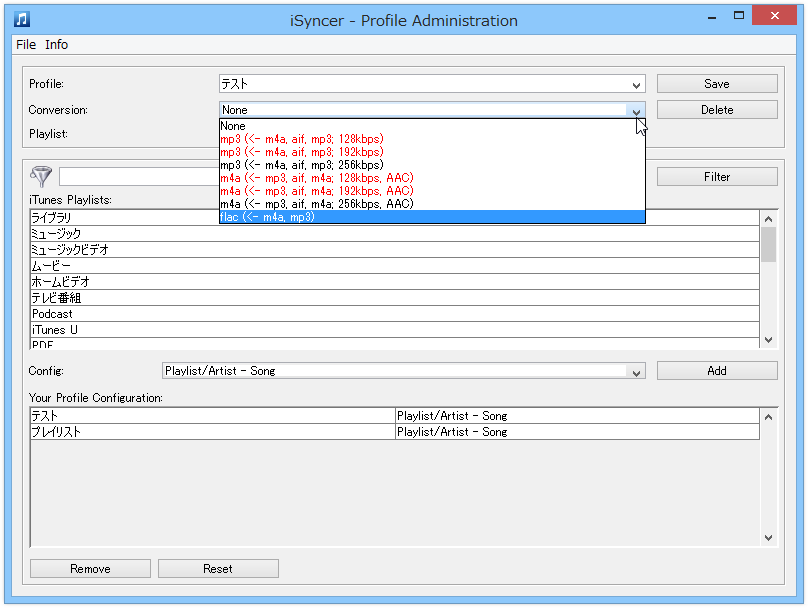Maximize the iSyncer window
Viewport: 808px width, 608px height.
point(738,16)
